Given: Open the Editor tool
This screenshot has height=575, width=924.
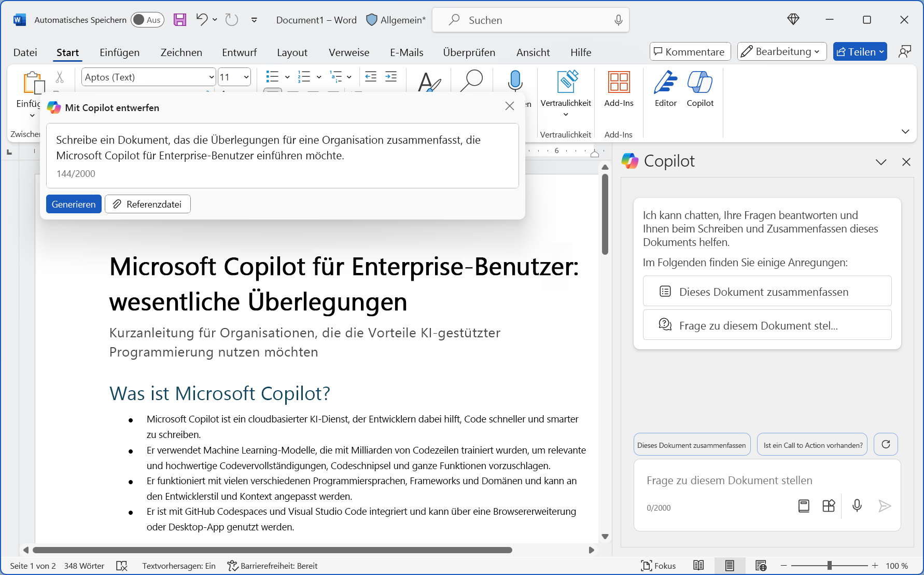Looking at the screenshot, I should (x=666, y=89).
